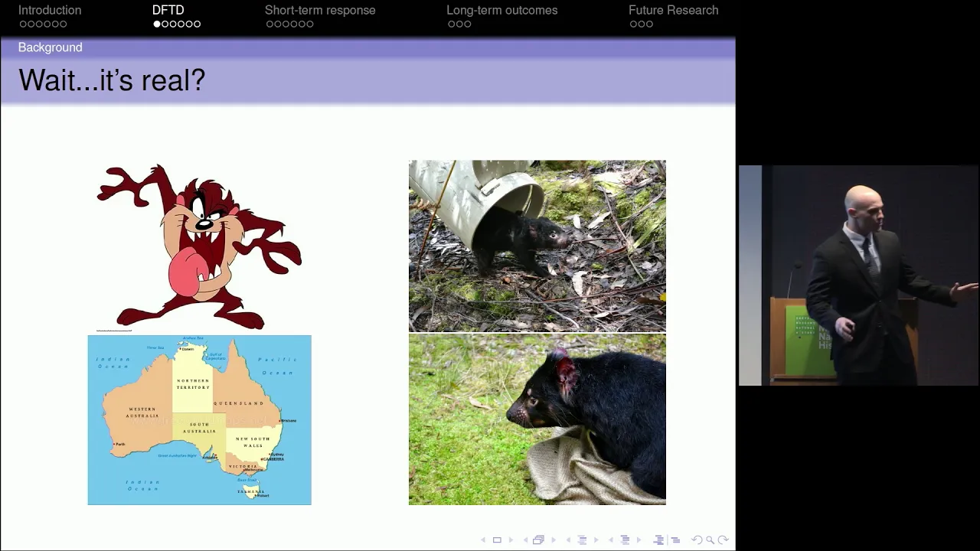Click the photo of devil on burlap sack
Viewport: 980px width, 551px height.
(x=537, y=419)
